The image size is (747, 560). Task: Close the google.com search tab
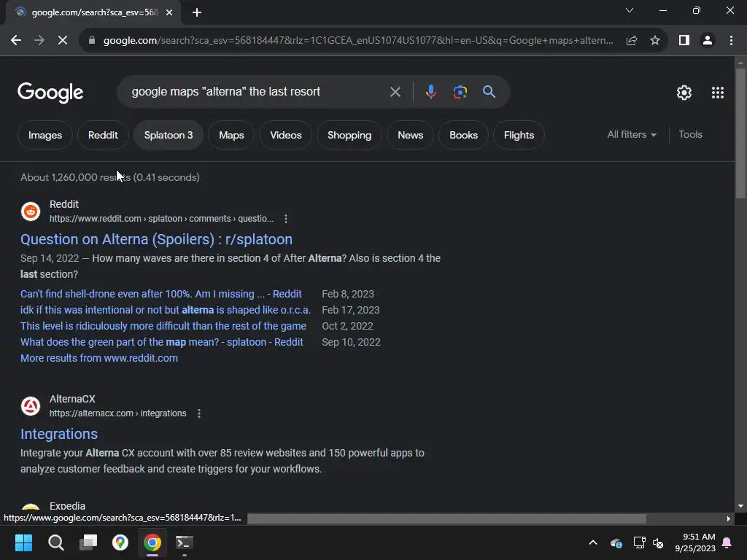[169, 12]
